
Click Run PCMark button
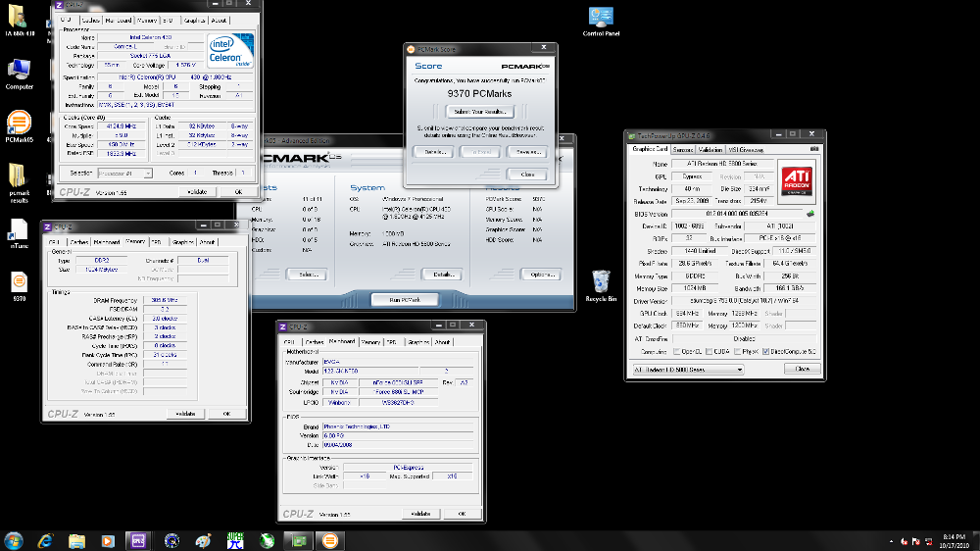coord(405,300)
